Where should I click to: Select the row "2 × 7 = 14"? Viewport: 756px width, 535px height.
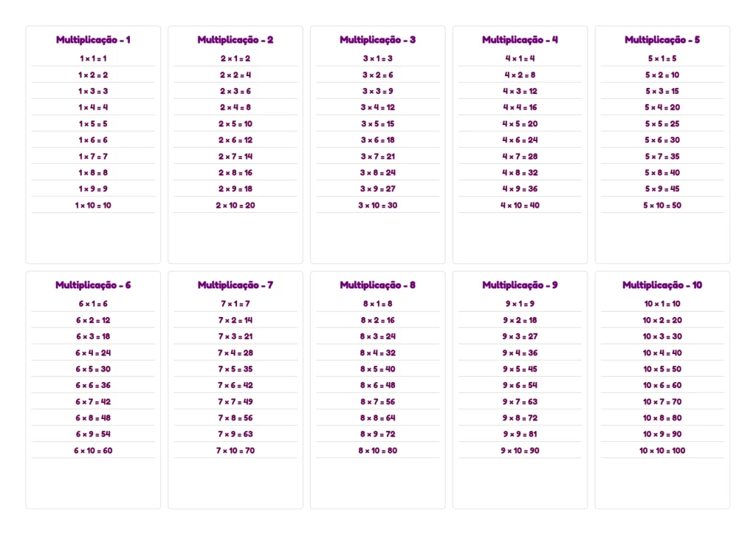[236, 157]
